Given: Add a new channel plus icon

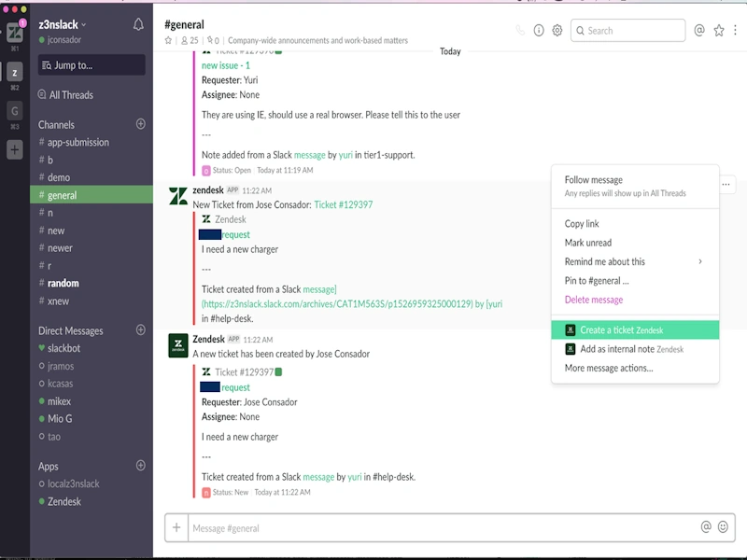Looking at the screenshot, I should [141, 124].
